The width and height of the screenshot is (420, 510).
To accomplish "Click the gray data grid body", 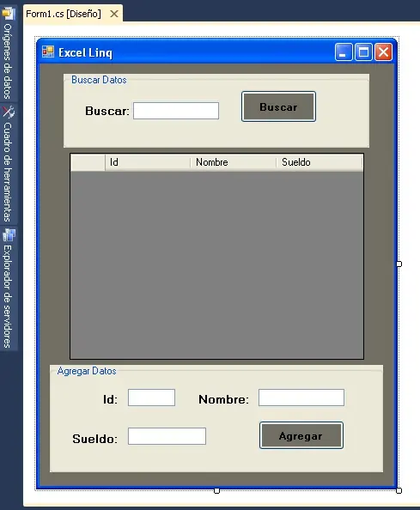I will [216, 264].
